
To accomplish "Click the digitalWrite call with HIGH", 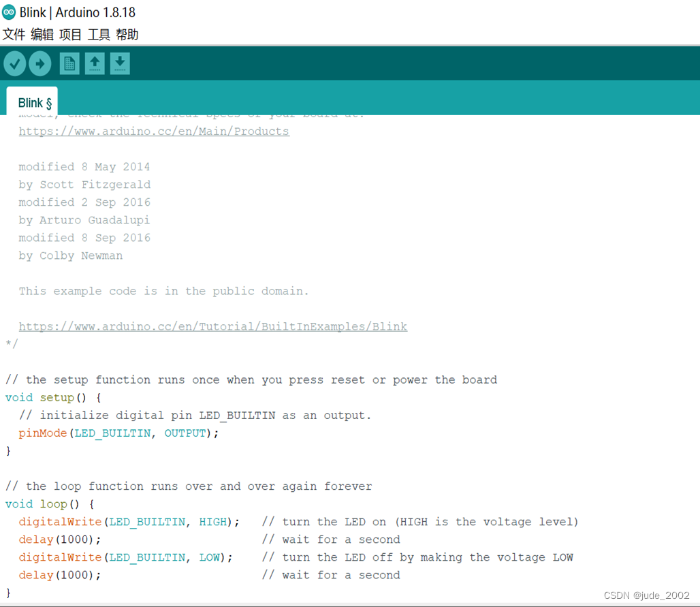I will pyautogui.click(x=129, y=522).
